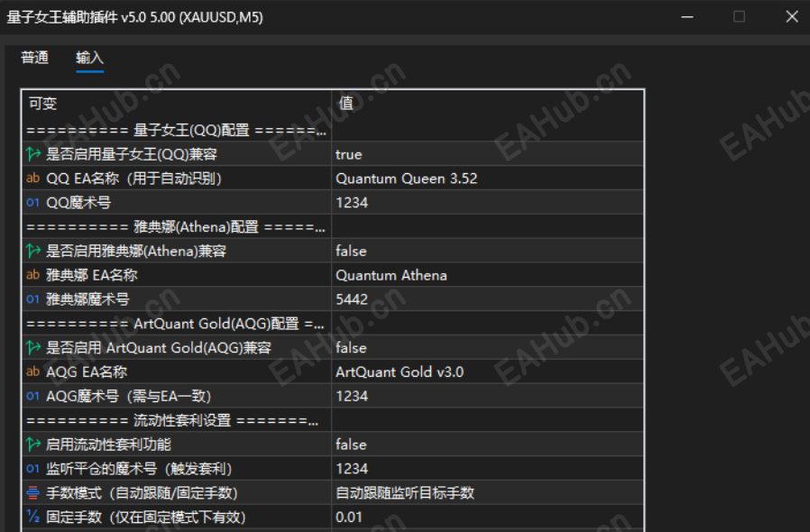The image size is (810, 532).
Task: Edit the ArtQuant Gold v3.0 name value
Action: (x=487, y=371)
